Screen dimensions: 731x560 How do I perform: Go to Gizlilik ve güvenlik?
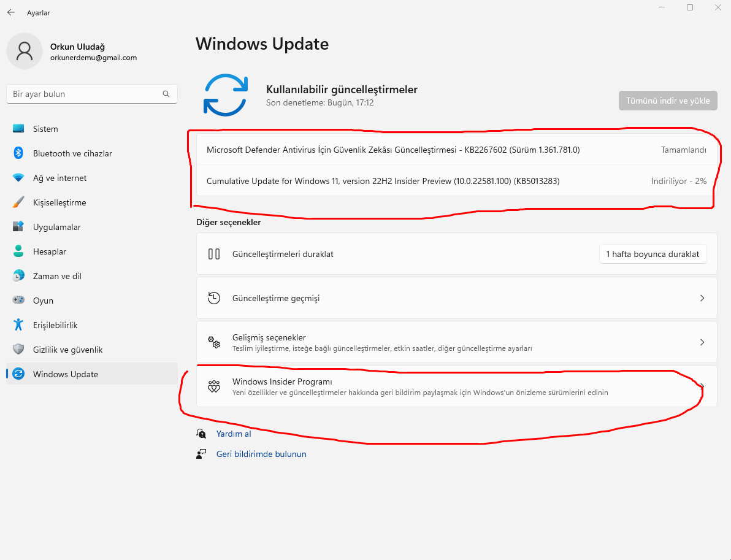tap(92, 349)
